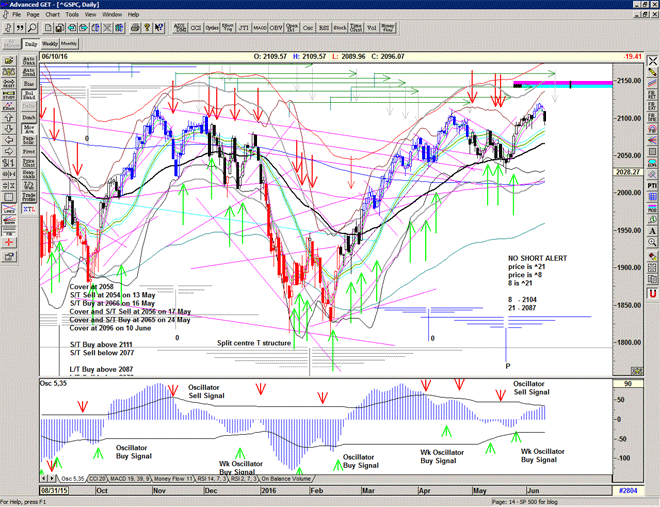Image resolution: width=660 pixels, height=507 pixels.
Task: Open the Chart menu
Action: click(x=51, y=15)
